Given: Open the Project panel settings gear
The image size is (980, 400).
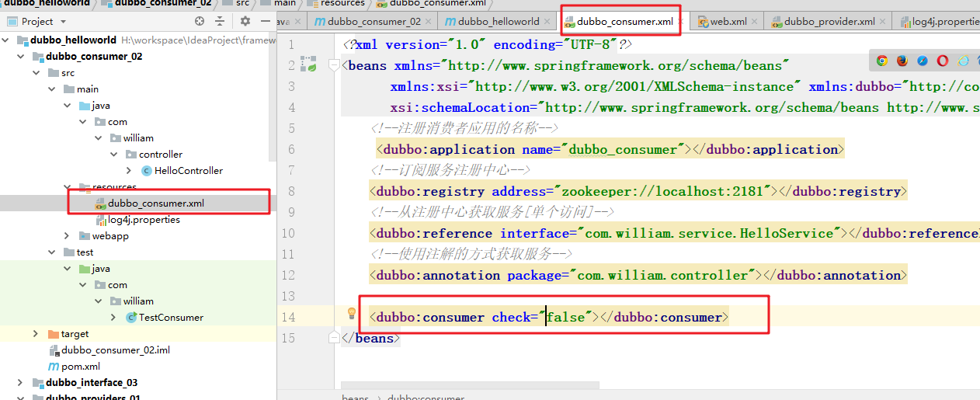Looking at the screenshot, I should click(245, 21).
